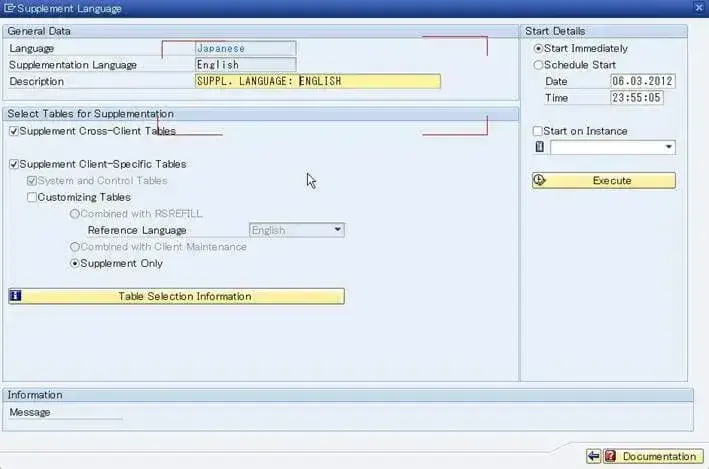Select Supplement Only radio button
Viewport: 709px width, 469px height.
click(x=75, y=263)
